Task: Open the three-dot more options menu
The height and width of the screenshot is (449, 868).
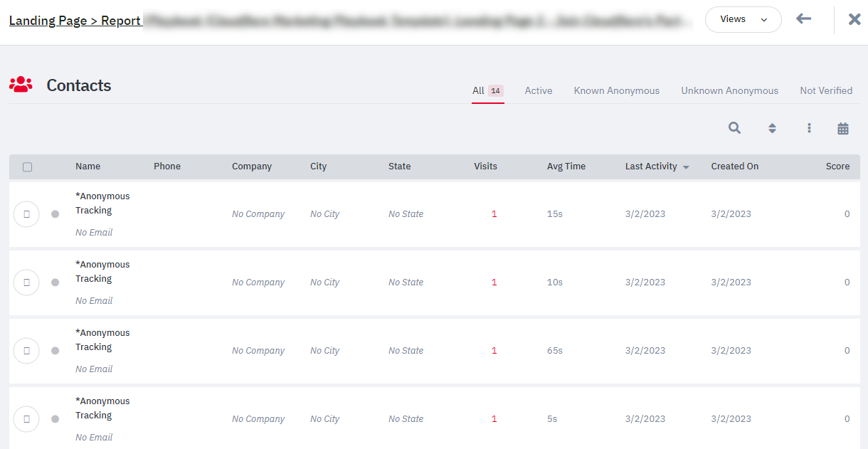Action: [809, 128]
